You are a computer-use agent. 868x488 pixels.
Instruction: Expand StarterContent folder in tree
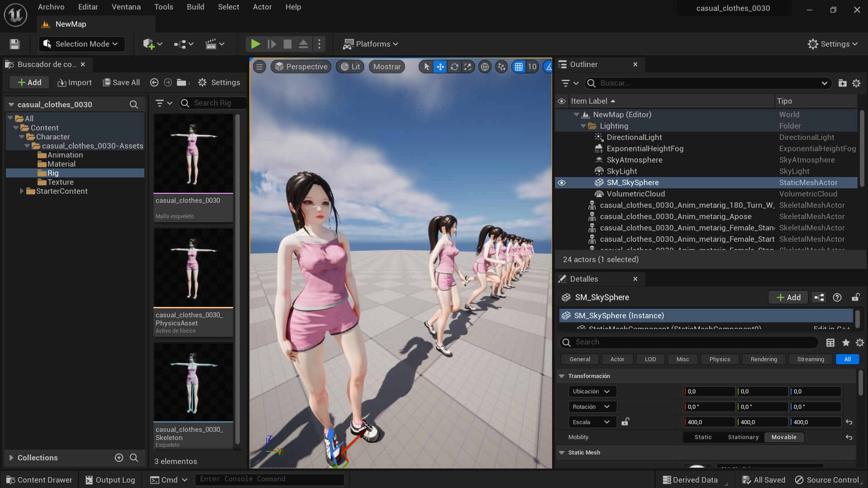click(x=21, y=191)
